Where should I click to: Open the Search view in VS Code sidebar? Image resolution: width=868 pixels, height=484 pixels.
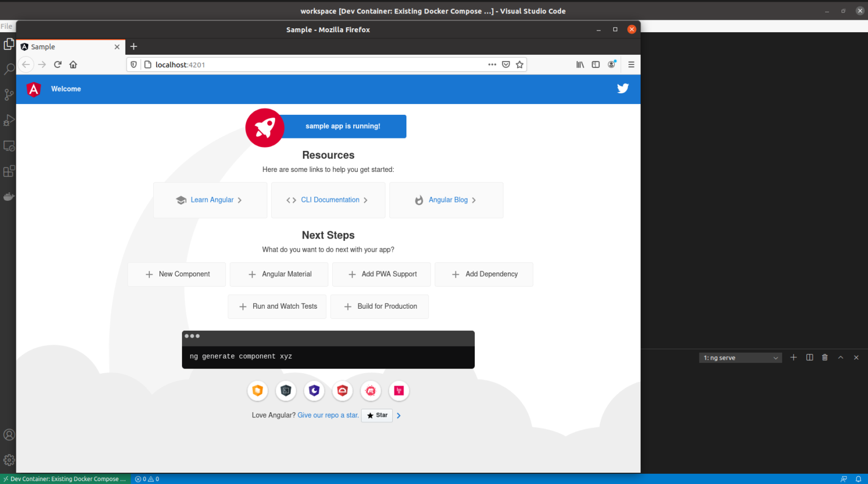(8, 68)
